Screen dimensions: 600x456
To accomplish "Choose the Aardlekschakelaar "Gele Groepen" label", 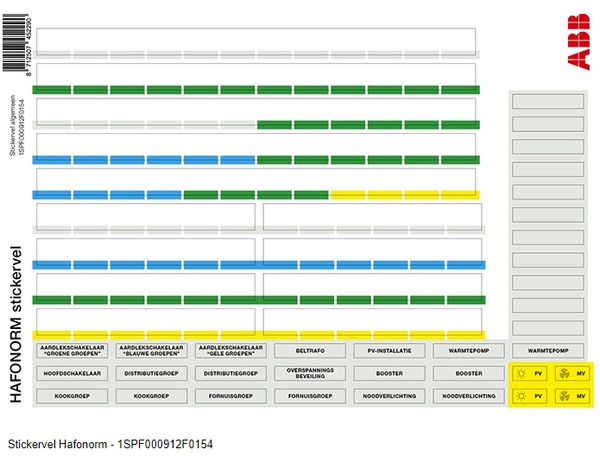I will pos(230,350).
